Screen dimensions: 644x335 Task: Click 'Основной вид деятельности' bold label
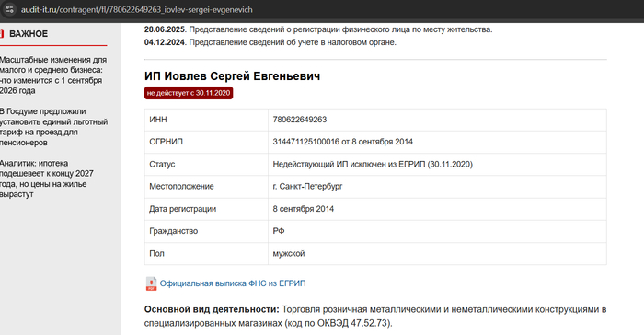point(212,309)
